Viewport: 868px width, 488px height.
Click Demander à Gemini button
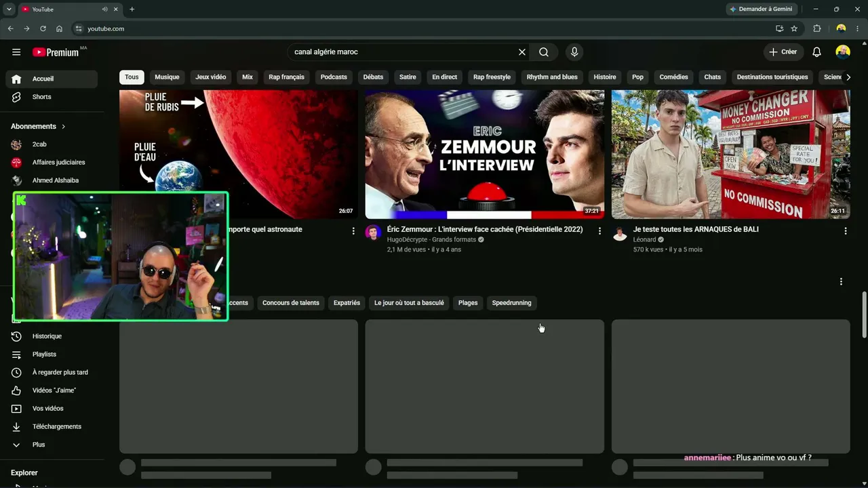click(x=761, y=9)
